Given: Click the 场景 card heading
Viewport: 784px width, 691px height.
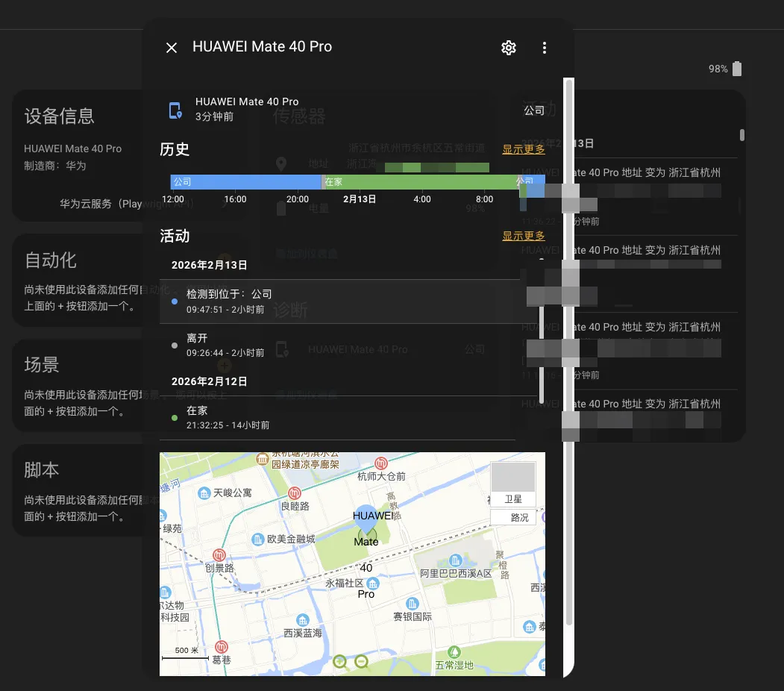Looking at the screenshot, I should [x=42, y=365].
